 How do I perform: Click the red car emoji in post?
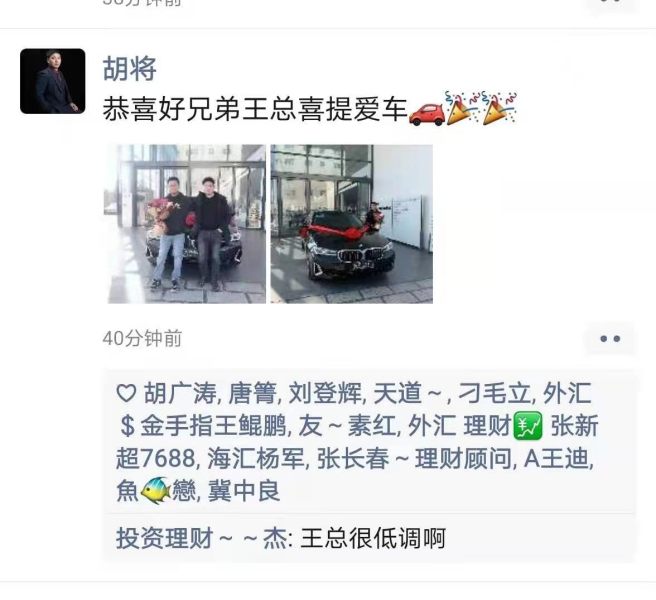coord(426,113)
